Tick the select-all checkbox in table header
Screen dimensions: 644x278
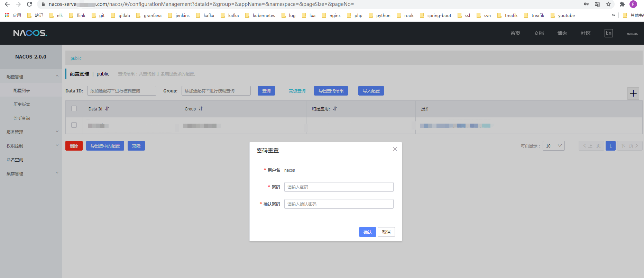(74, 108)
